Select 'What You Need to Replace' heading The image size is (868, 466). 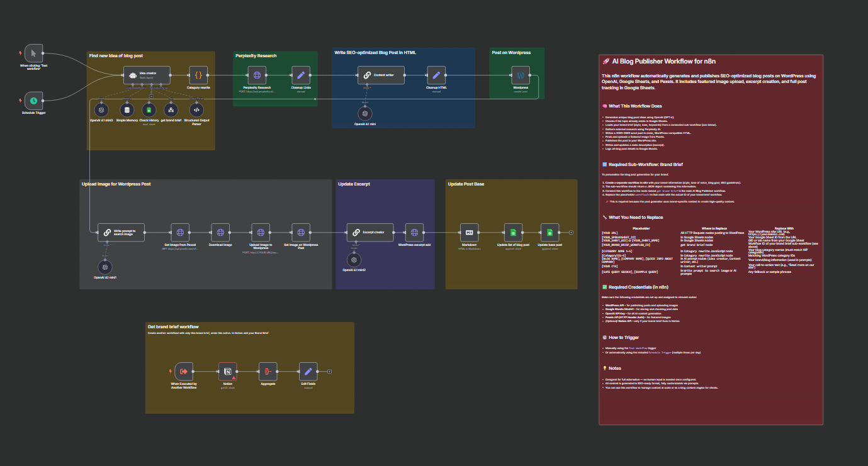click(633, 217)
